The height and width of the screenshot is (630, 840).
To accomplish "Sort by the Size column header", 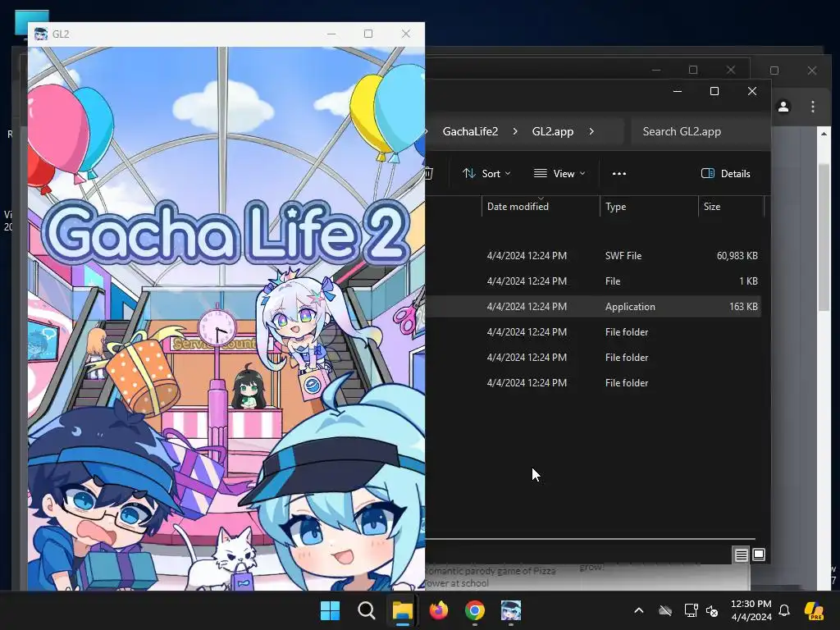I will click(712, 207).
